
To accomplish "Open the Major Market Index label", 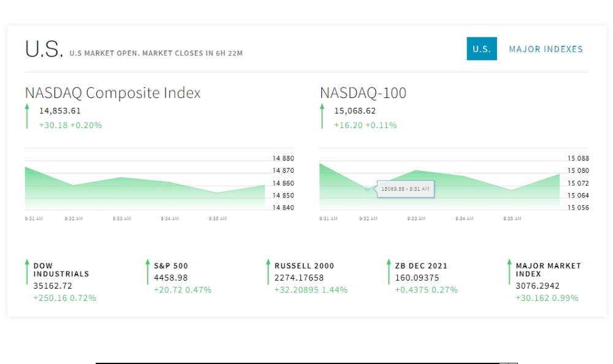I will click(x=548, y=270).
